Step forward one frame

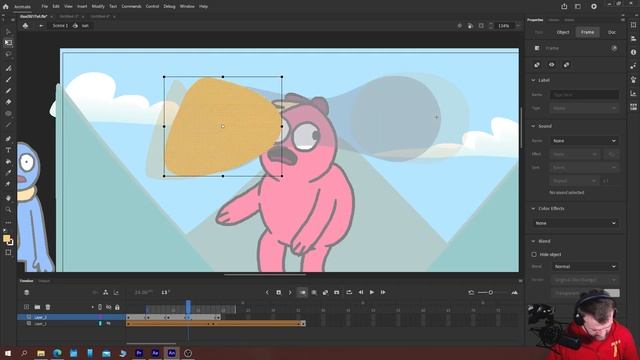(x=383, y=292)
